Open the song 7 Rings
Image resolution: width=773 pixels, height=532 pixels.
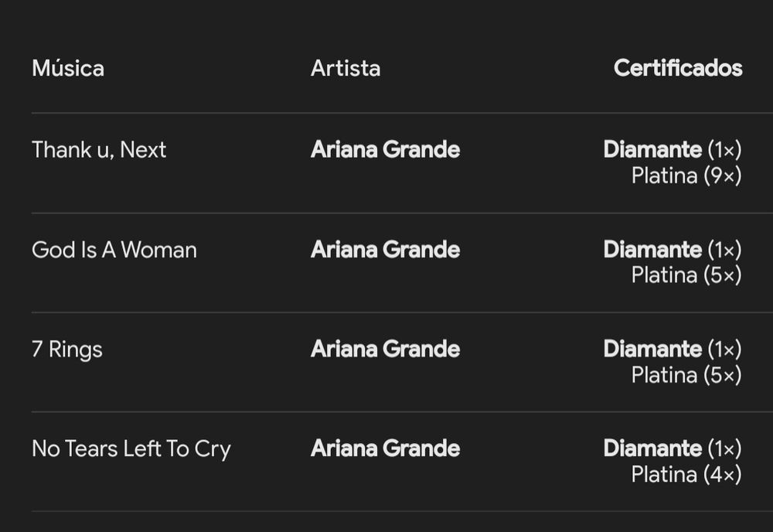tap(67, 349)
